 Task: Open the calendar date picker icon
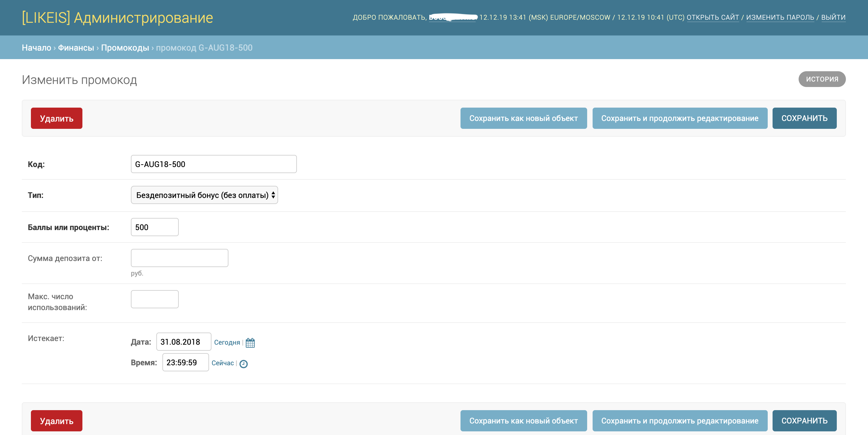point(250,343)
